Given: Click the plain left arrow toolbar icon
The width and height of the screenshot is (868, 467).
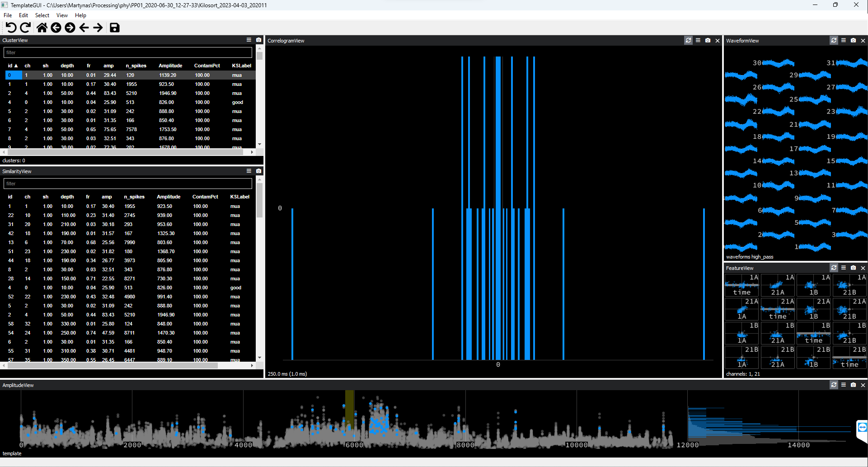Looking at the screenshot, I should click(x=84, y=28).
